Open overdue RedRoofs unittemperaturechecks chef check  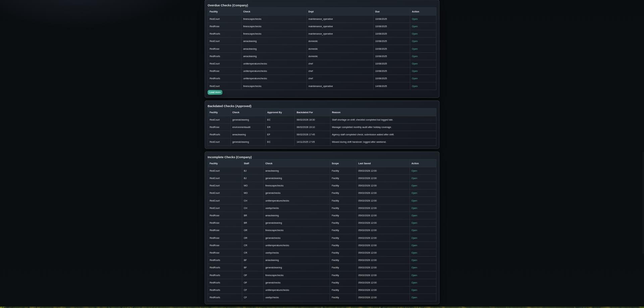coord(415,79)
